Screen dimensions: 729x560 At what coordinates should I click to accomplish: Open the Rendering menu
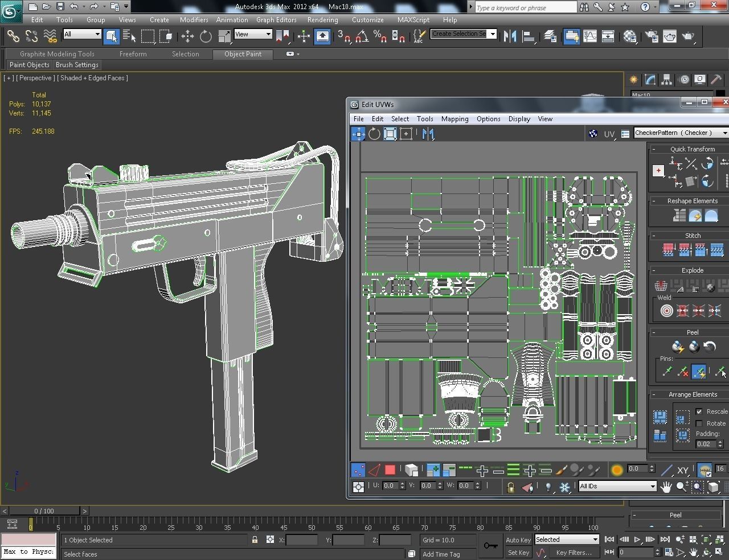pos(322,19)
